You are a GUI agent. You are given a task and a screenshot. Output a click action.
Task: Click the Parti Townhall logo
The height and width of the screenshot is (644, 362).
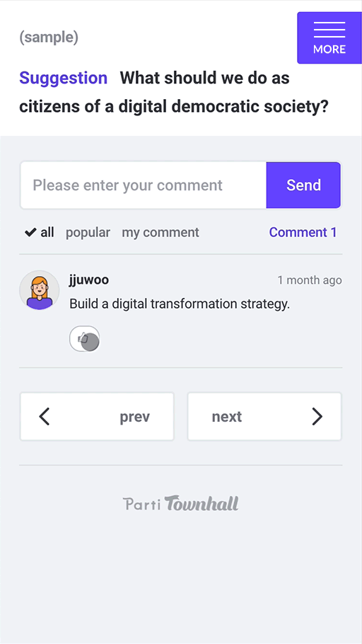click(180, 503)
